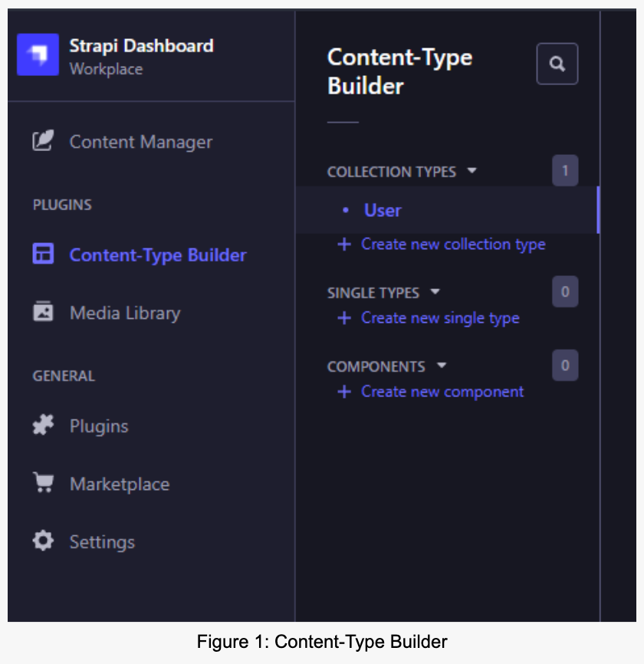This screenshot has width=644, height=664.
Task: Click the Single Types count badge
Action: coord(565,291)
